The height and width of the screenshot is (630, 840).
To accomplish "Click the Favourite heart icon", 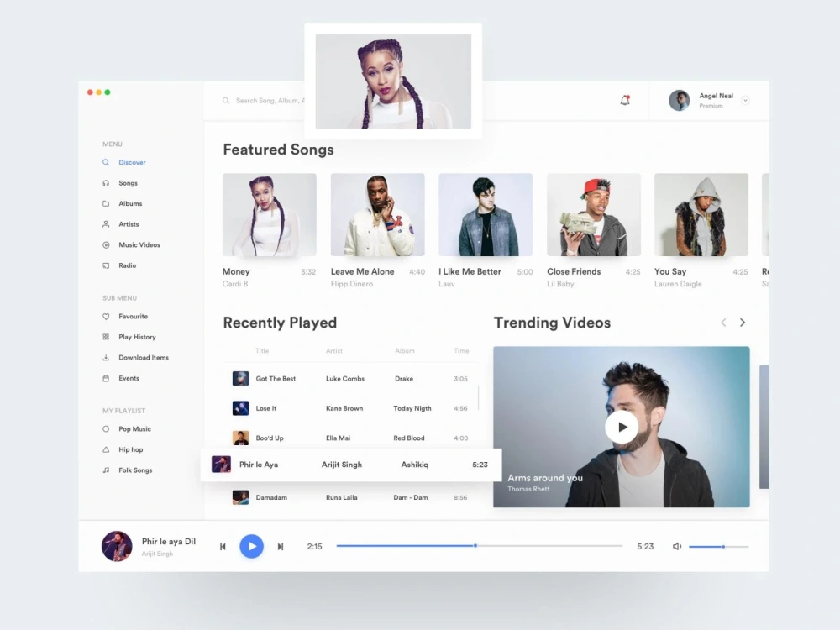I will pyautogui.click(x=106, y=317).
